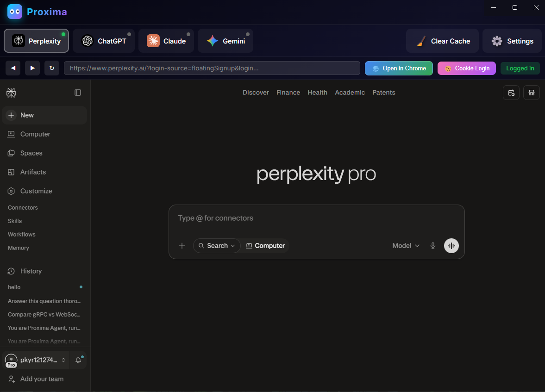This screenshot has height=392, width=545.
Task: Open the Patents tab
Action: click(384, 93)
